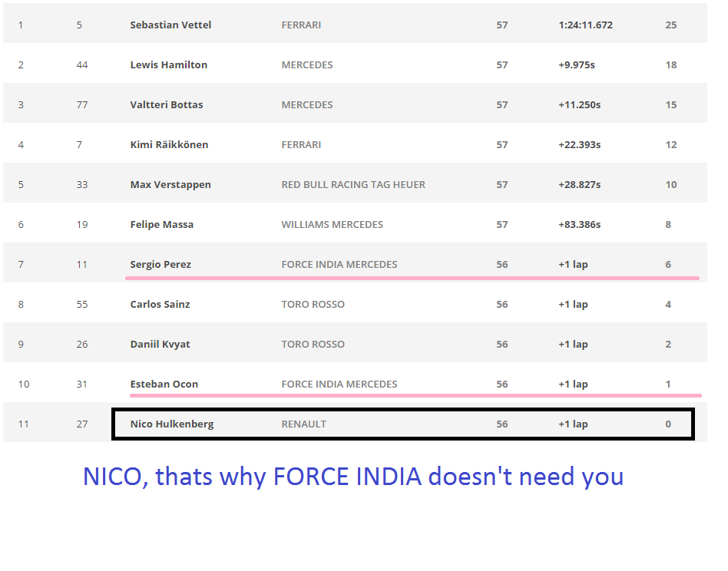The image size is (728, 571).
Task: Click +1 lap in Esteban Ocon's row
Action: pos(573,384)
